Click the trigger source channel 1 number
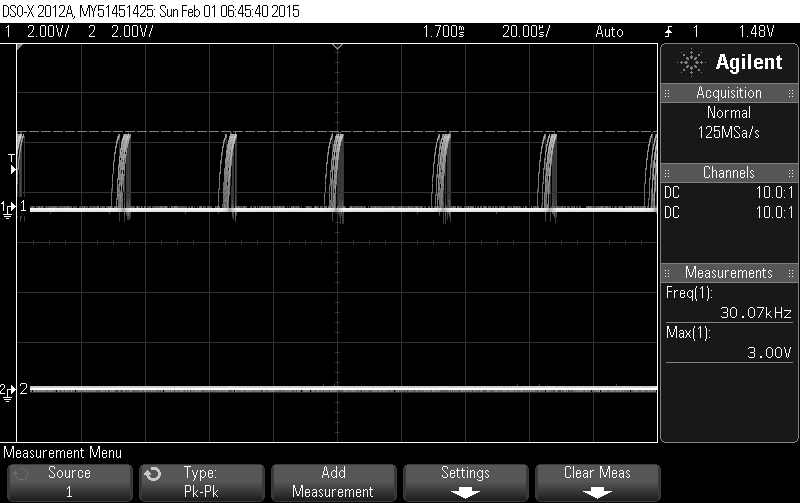The image size is (800, 503). (696, 32)
